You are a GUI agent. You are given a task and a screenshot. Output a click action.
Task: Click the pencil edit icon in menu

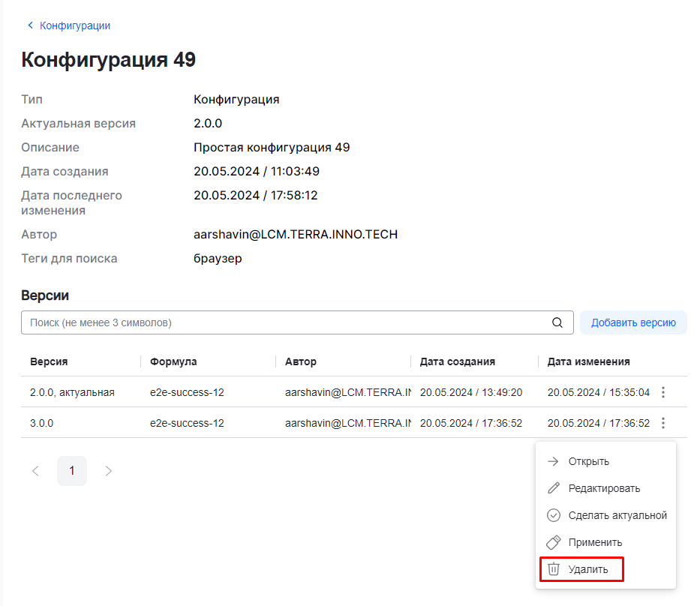coord(554,488)
